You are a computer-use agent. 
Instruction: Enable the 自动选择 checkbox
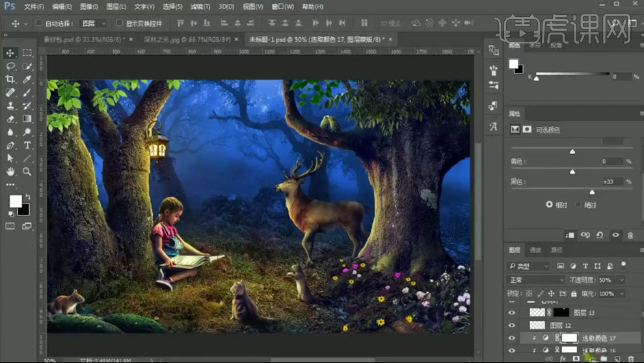point(38,23)
